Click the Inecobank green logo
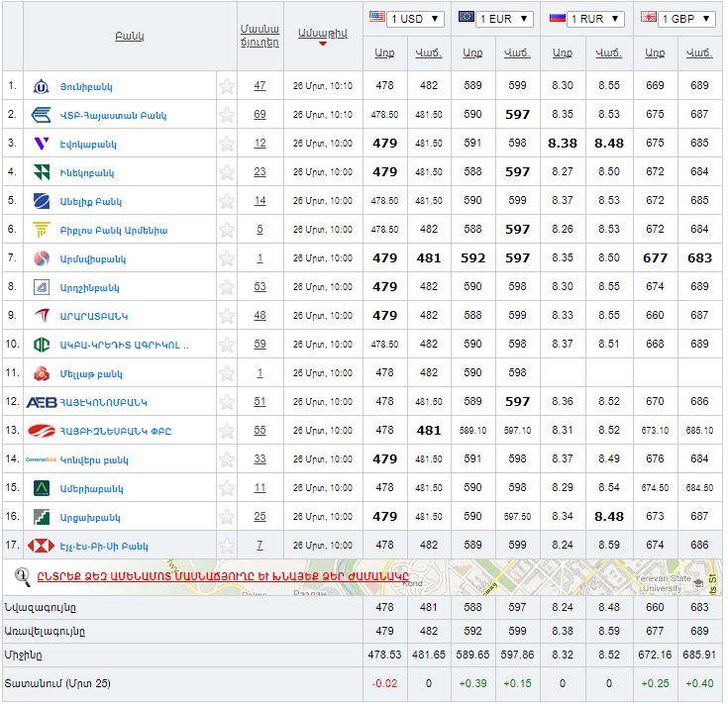 click(x=42, y=172)
